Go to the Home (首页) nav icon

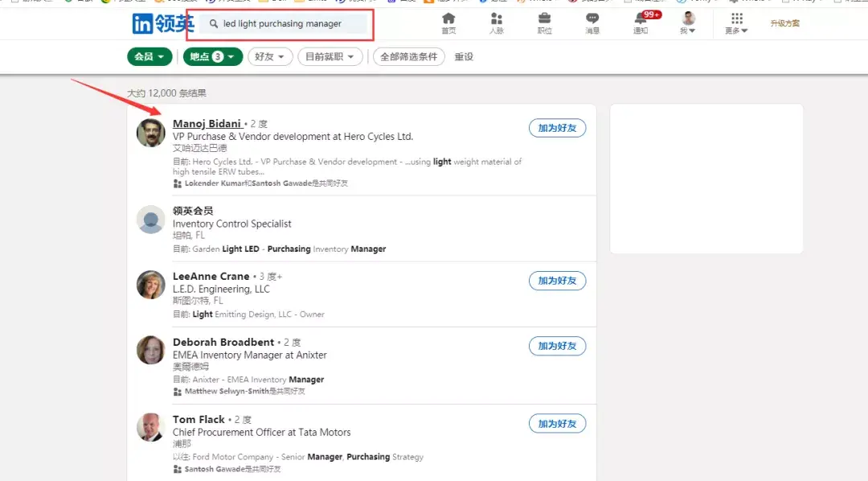(448, 23)
